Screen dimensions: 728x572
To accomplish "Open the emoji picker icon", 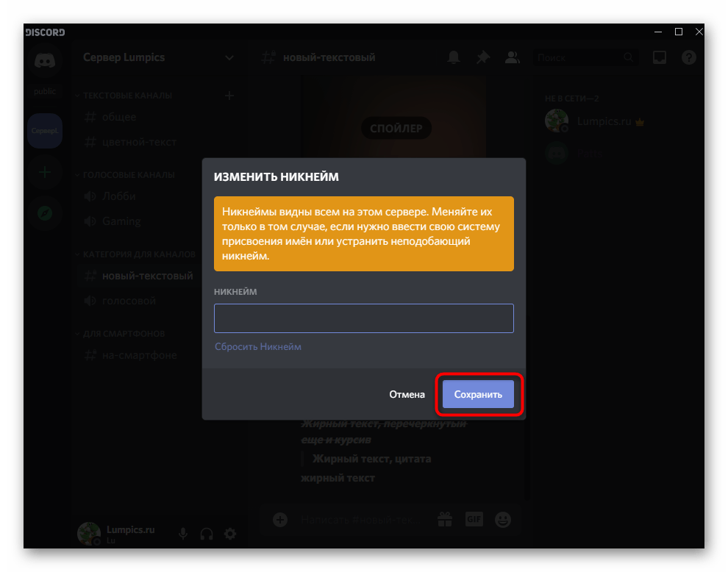I will [x=503, y=519].
